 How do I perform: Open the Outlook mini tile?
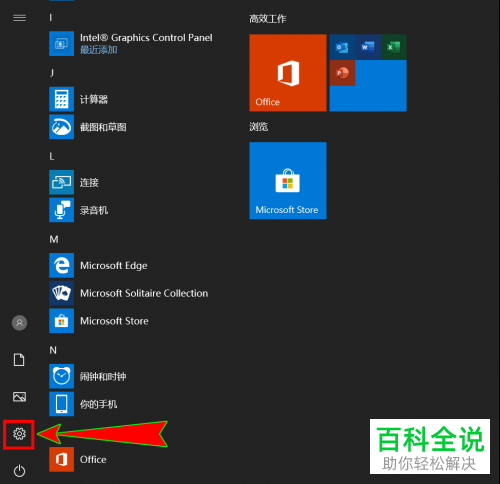click(x=342, y=47)
